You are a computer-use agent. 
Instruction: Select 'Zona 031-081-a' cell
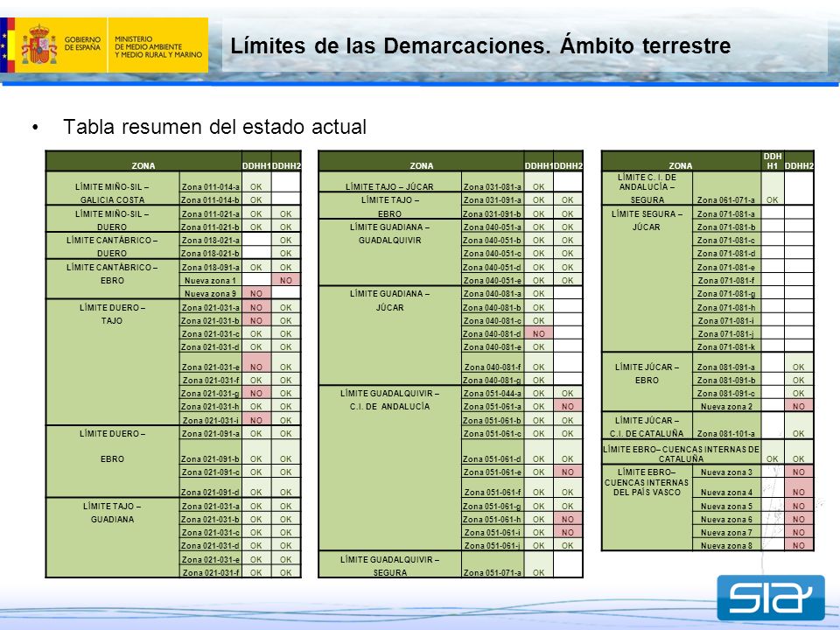pyautogui.click(x=493, y=182)
